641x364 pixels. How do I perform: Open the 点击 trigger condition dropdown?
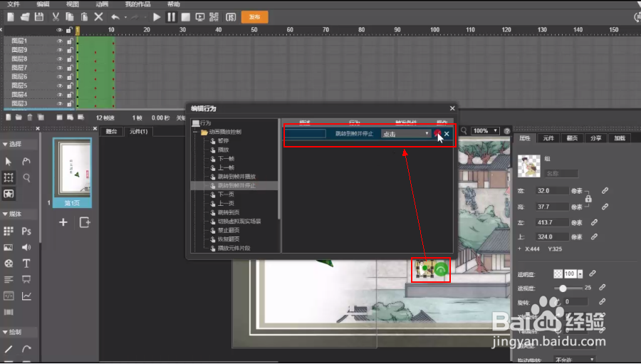405,134
